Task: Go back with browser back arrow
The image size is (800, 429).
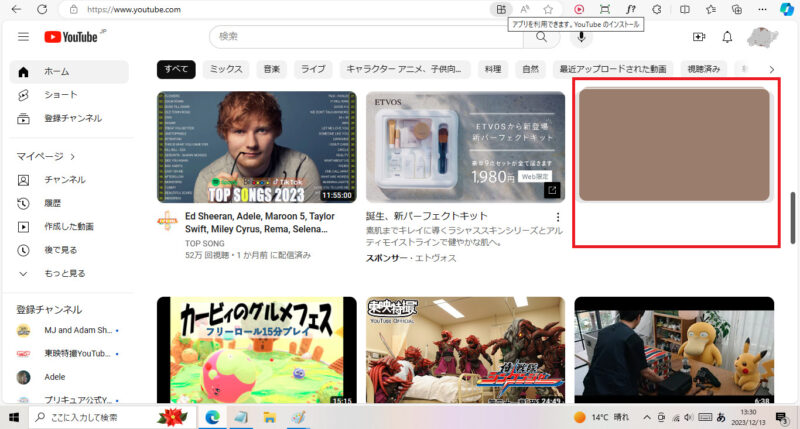Action: click(x=16, y=9)
